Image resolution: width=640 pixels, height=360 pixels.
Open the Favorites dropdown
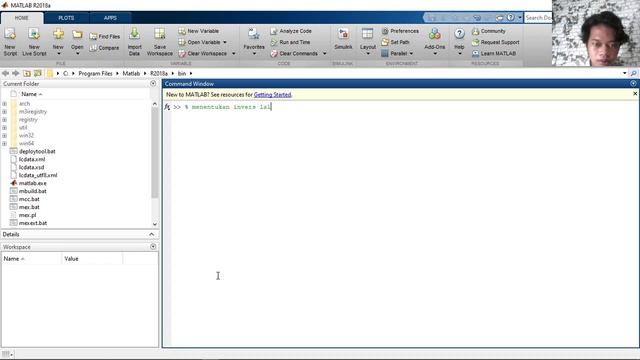pyautogui.click(x=253, y=53)
